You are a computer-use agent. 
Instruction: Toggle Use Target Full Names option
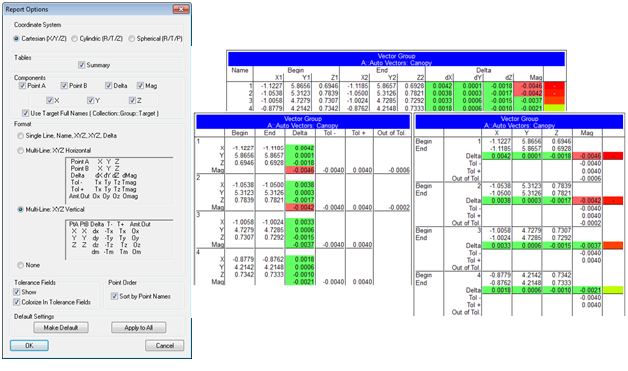point(26,113)
